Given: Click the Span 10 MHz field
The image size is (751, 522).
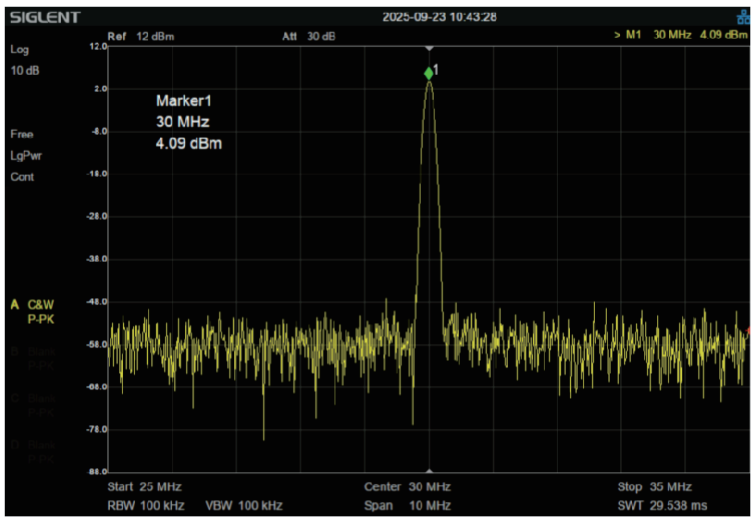Looking at the screenshot, I should point(408,505).
